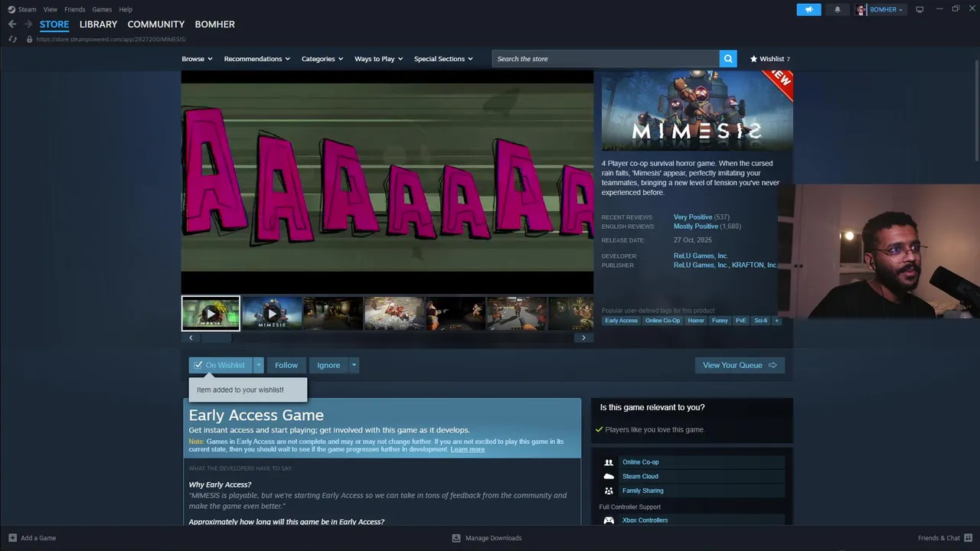The image size is (980, 551).
Task: Click the Follow button
Action: tap(286, 365)
